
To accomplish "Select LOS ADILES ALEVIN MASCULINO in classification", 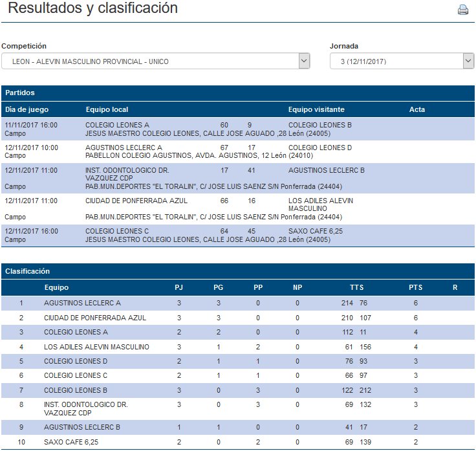I will click(x=96, y=347).
